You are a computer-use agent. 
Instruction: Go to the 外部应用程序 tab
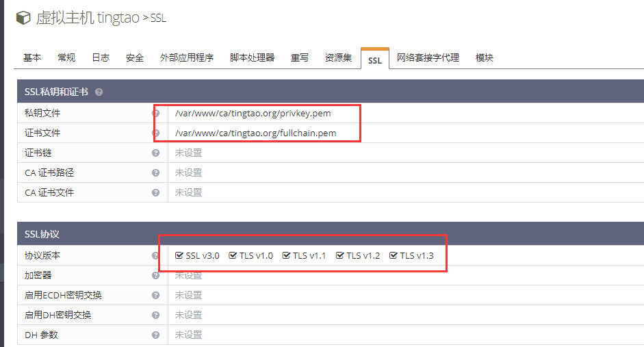(187, 58)
